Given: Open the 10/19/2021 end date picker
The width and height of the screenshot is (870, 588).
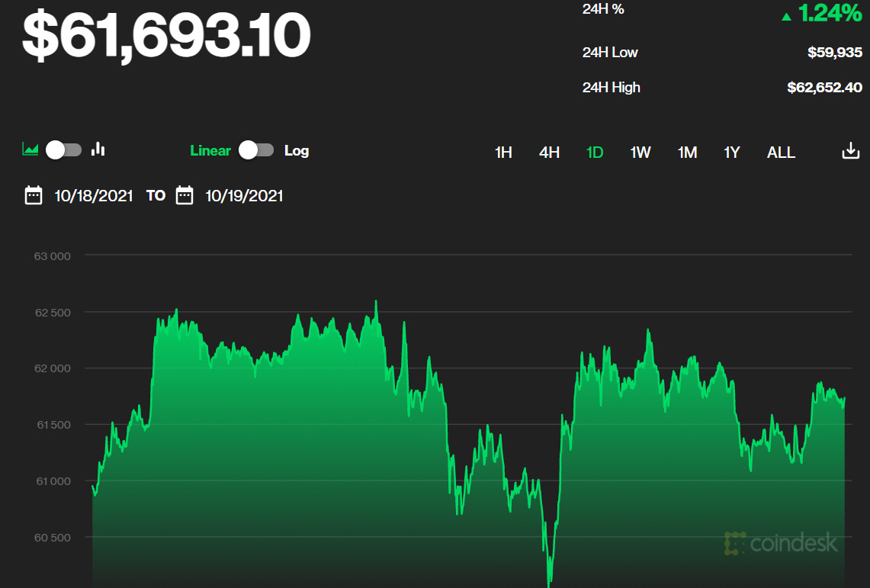Looking at the screenshot, I should 244,196.
